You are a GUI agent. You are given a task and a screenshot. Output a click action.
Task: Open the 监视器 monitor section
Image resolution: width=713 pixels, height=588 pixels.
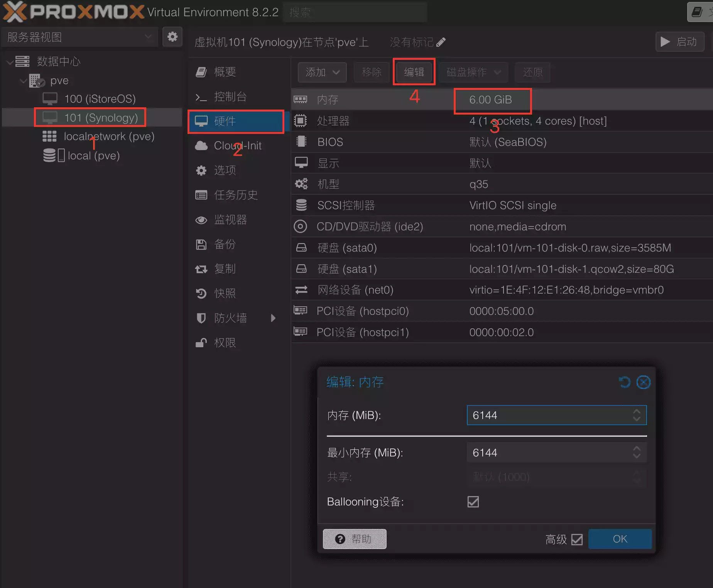point(230,220)
